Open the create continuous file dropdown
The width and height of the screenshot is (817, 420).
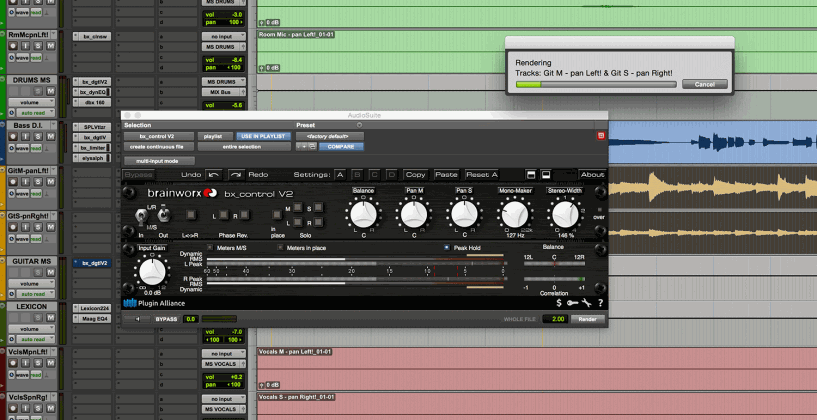pos(159,147)
